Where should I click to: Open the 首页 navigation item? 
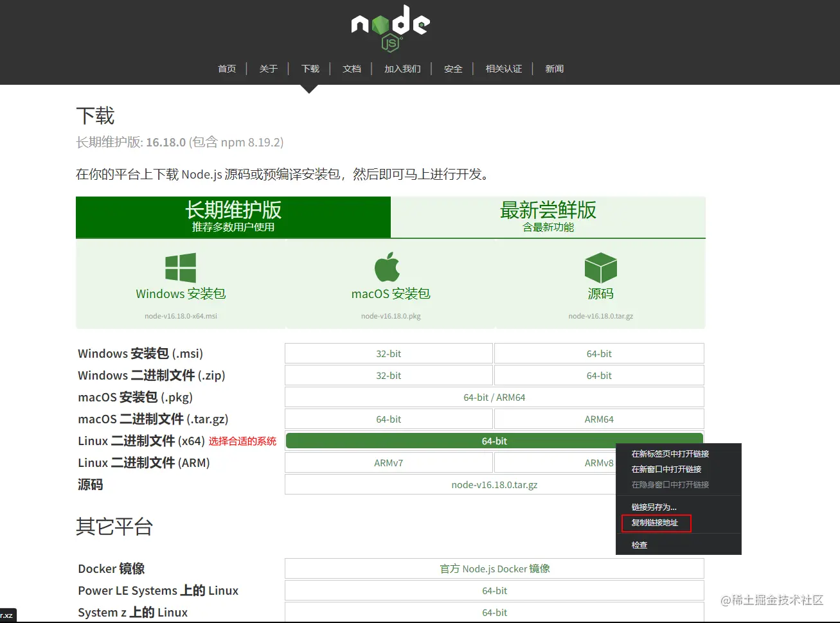click(x=227, y=69)
